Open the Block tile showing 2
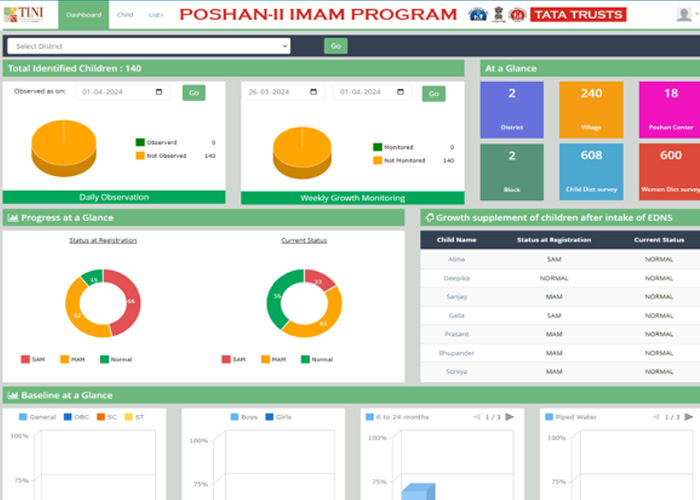 click(x=512, y=172)
